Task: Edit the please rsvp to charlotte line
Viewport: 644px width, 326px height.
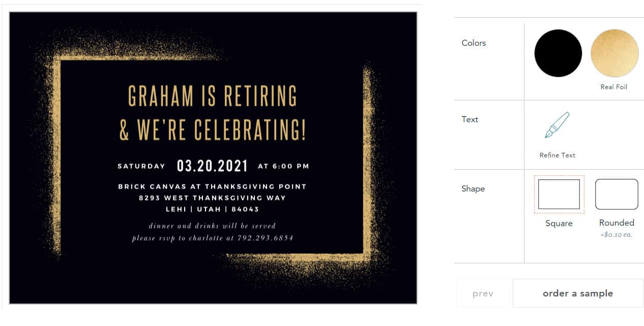Action: pos(213,238)
